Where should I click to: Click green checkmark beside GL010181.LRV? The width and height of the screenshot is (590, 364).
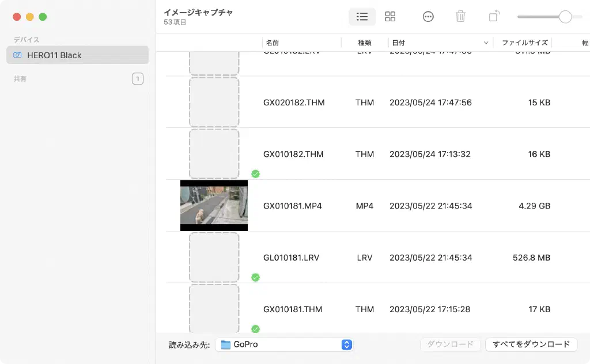255,278
